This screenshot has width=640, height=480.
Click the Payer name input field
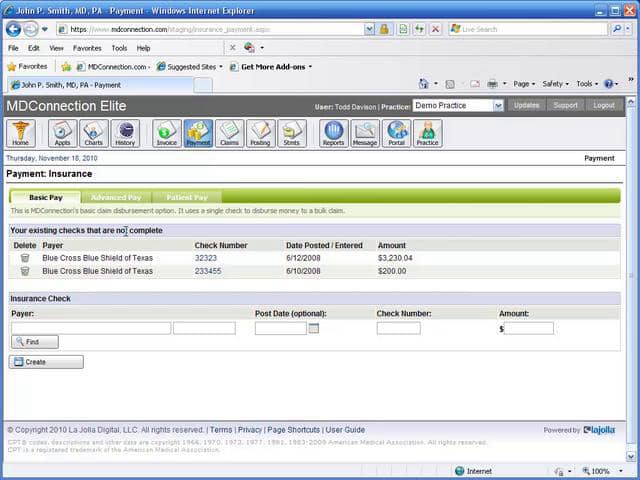click(x=91, y=328)
